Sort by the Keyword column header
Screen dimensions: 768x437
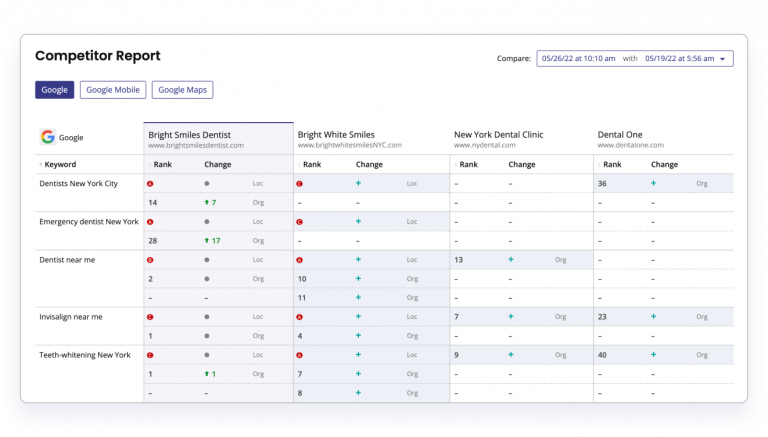pyautogui.click(x=60, y=165)
